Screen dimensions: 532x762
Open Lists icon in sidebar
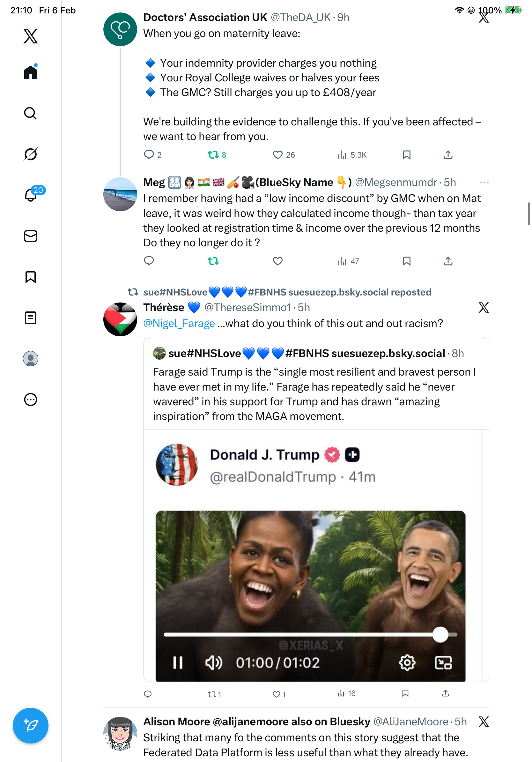(31, 317)
